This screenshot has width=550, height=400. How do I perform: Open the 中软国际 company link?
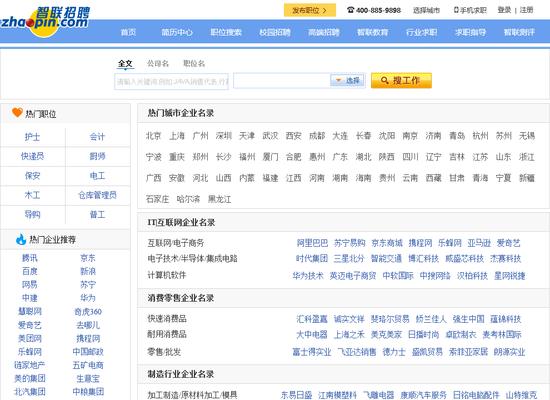click(x=398, y=276)
